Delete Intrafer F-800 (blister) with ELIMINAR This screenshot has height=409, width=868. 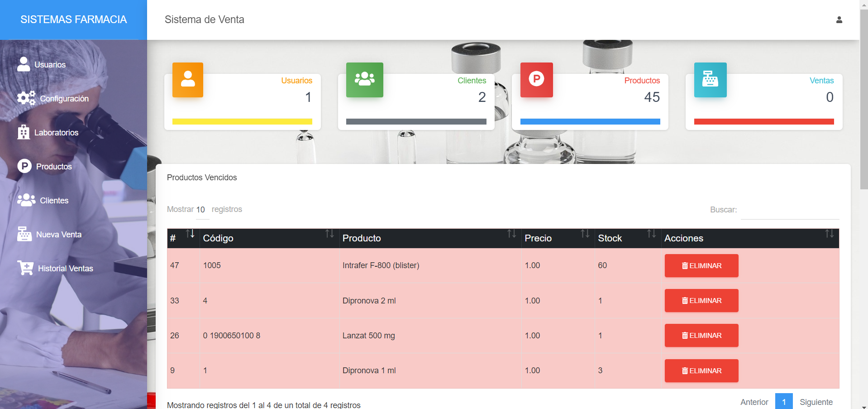click(x=701, y=266)
